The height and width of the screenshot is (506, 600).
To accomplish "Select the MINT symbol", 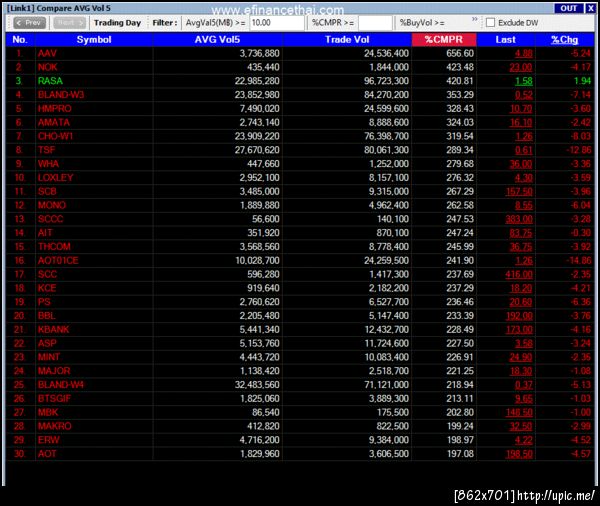I will pyautogui.click(x=49, y=357).
